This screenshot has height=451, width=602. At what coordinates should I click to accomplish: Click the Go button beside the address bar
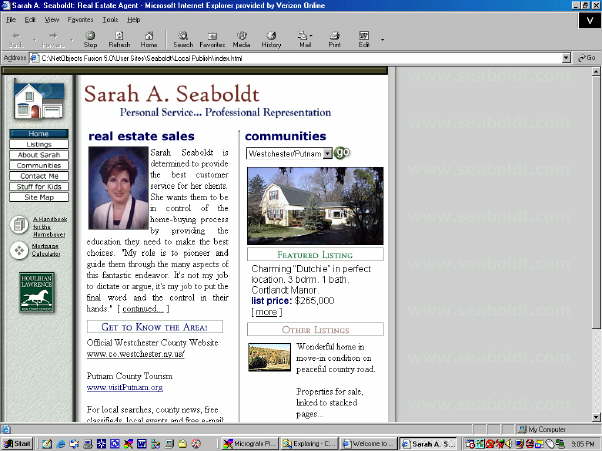[587, 58]
